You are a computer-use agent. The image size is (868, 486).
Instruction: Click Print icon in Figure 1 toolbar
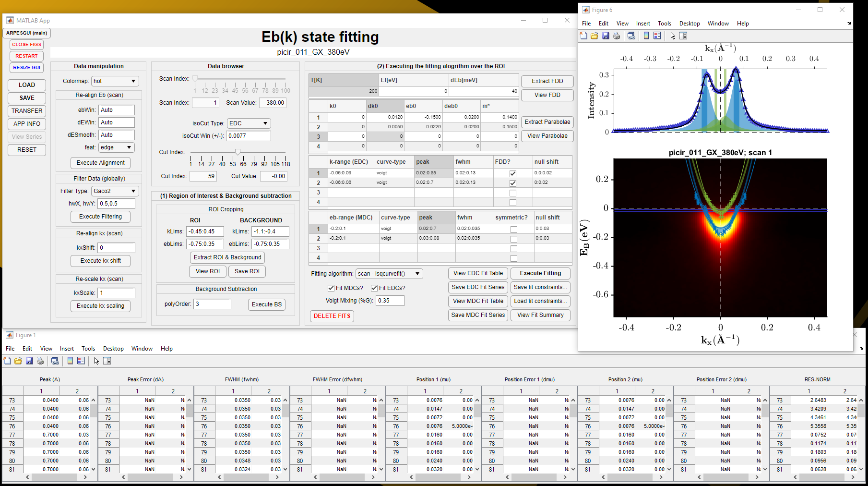[x=40, y=361]
